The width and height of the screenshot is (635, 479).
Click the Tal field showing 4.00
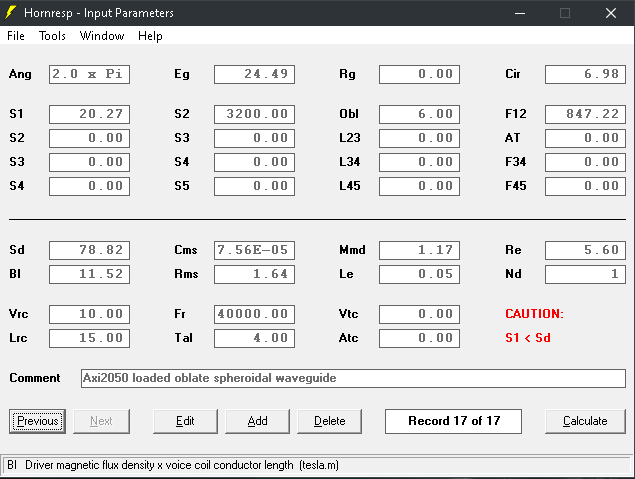click(254, 338)
